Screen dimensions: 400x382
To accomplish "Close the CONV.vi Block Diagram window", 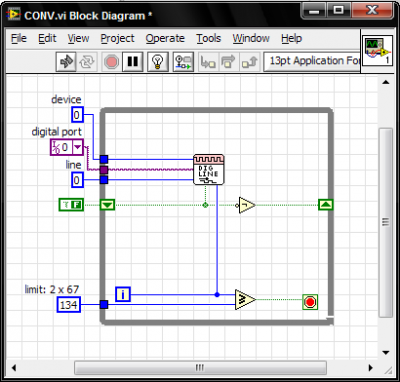I will click(x=371, y=11).
